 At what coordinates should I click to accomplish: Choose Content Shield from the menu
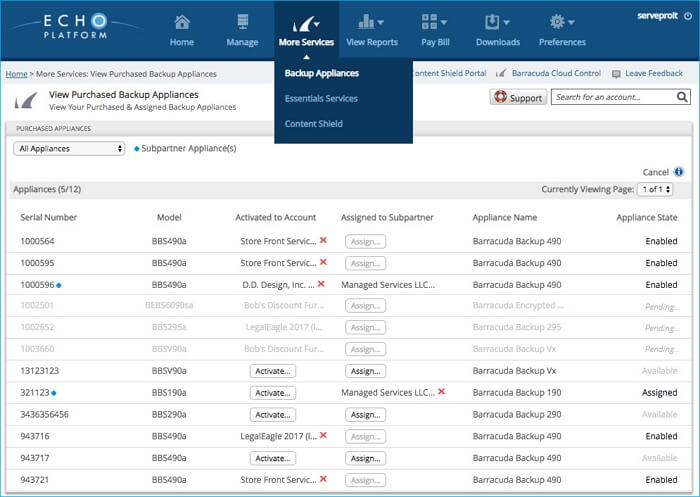tap(313, 124)
